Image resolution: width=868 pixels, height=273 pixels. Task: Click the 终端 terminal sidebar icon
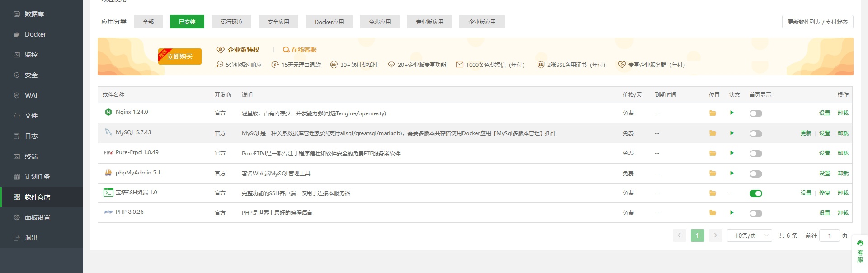click(x=17, y=156)
